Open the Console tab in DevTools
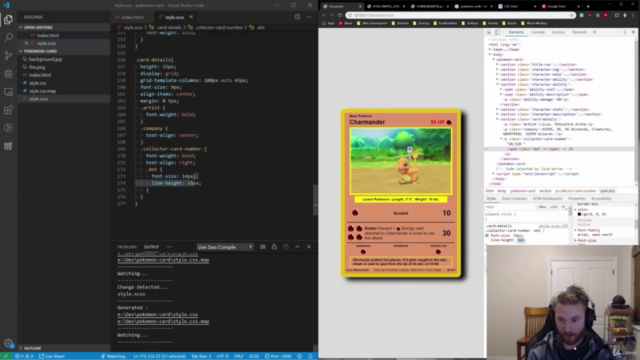 [538, 32]
